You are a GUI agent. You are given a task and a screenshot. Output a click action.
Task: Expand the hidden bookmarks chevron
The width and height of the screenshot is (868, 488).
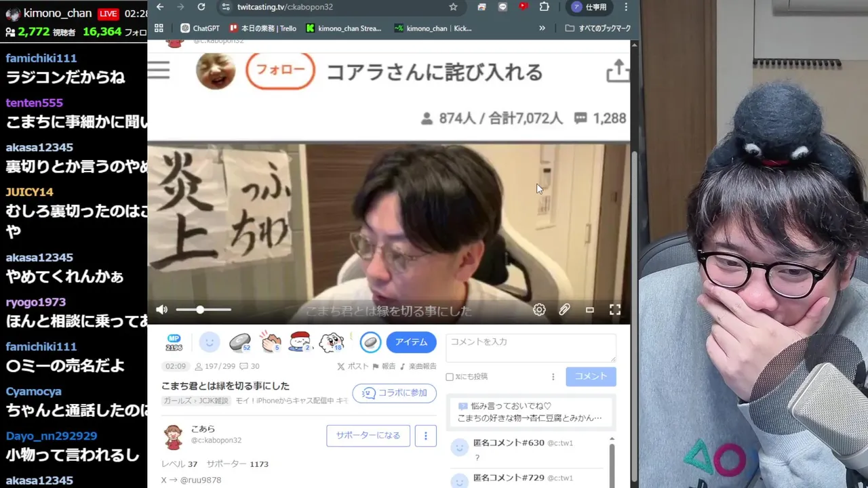542,28
